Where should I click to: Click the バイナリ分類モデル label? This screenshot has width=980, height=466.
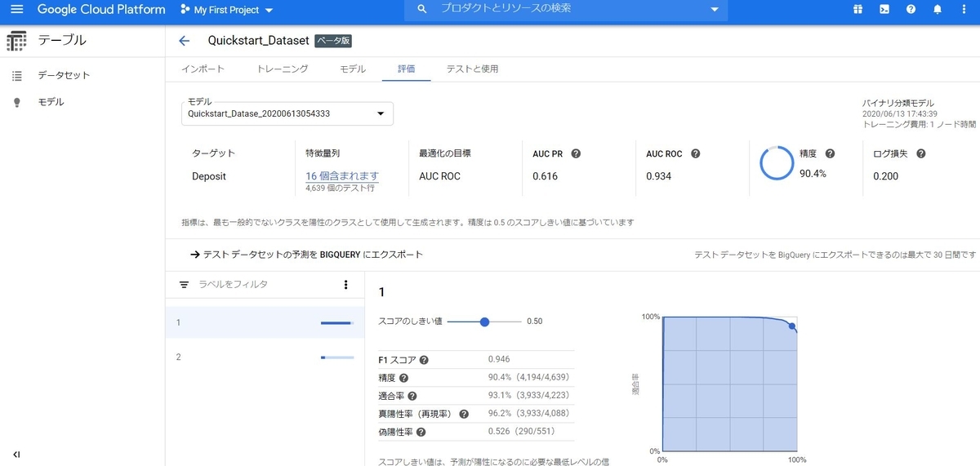(x=899, y=104)
